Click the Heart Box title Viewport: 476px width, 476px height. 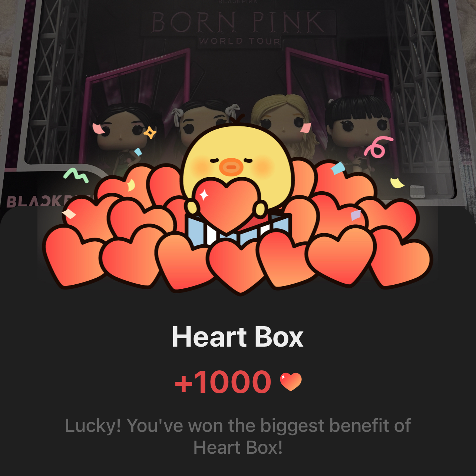[238, 337]
